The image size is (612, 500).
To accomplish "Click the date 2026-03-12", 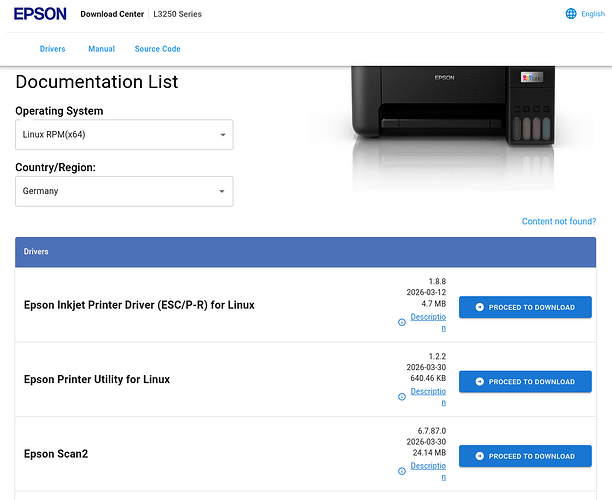I will coord(426,292).
